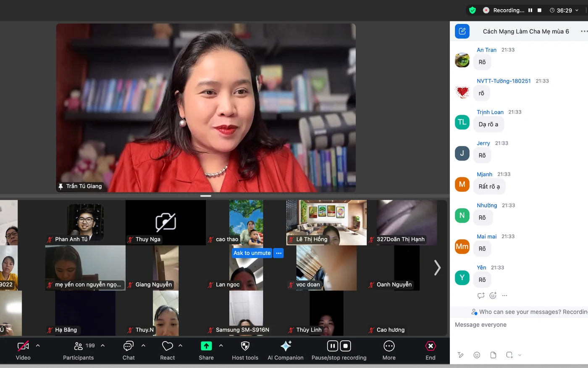Click chat title Cách Mạng Làm Cha Mẹ mùa 6
The image size is (588, 368).
tap(526, 31)
